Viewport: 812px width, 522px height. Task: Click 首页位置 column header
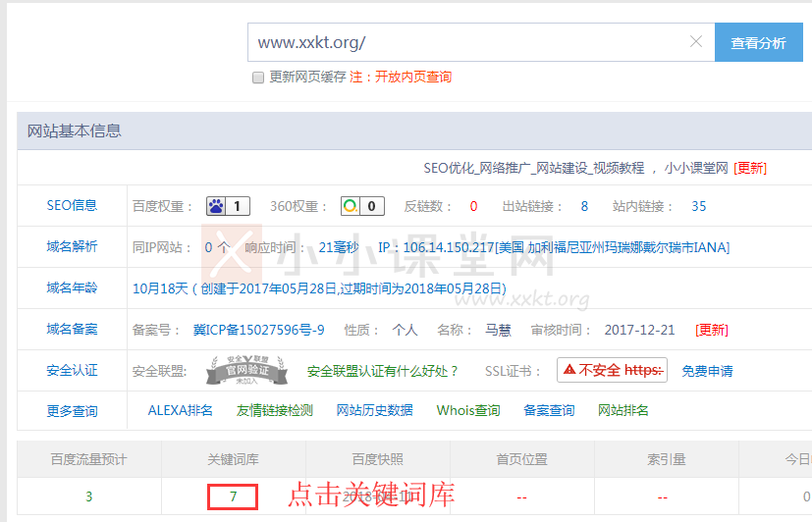[522, 459]
